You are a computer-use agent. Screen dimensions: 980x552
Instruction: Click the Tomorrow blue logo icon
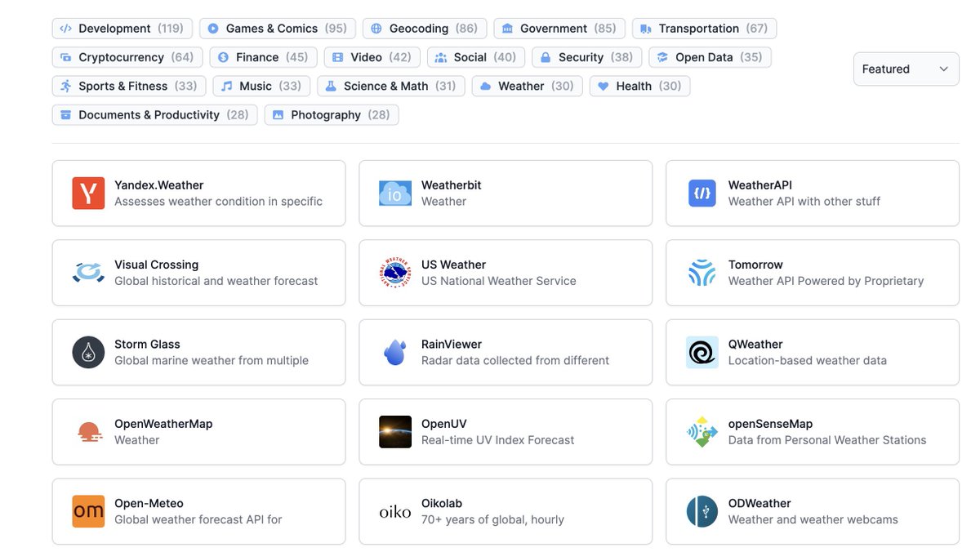(702, 273)
